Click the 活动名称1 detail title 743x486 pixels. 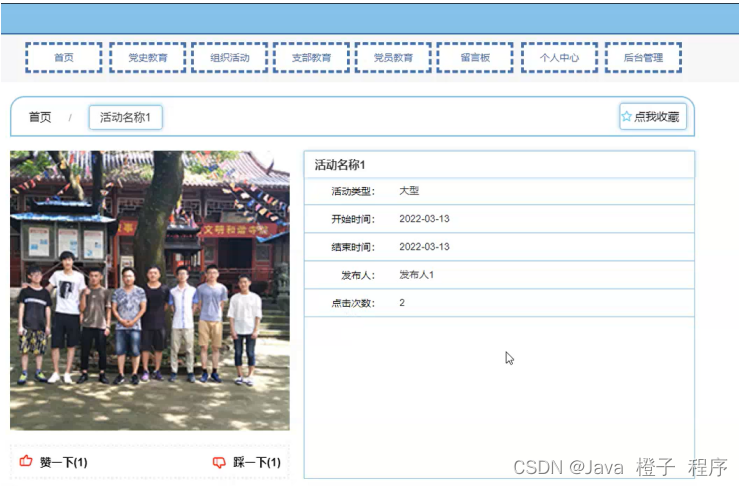(x=340, y=165)
